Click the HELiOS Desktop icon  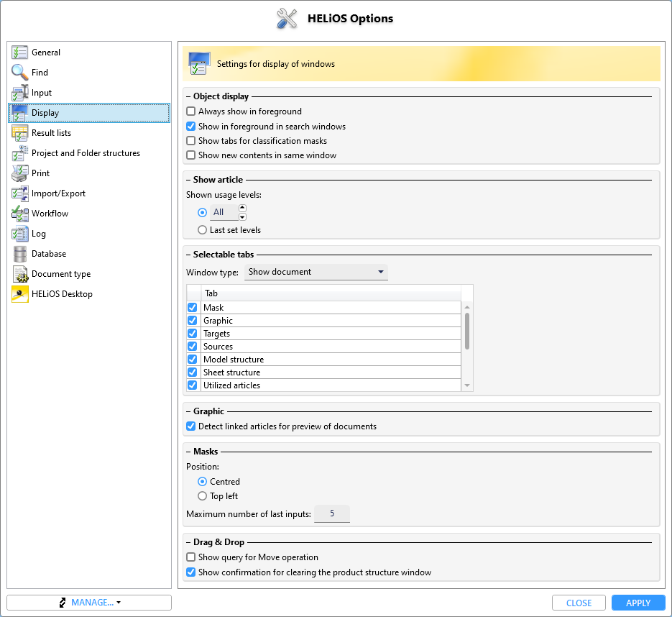(19, 294)
